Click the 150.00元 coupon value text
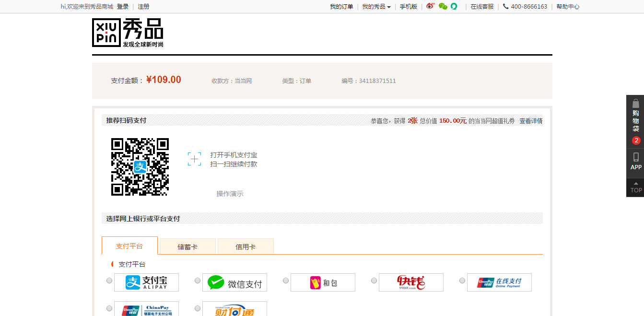The width and height of the screenshot is (644, 316). [x=453, y=121]
